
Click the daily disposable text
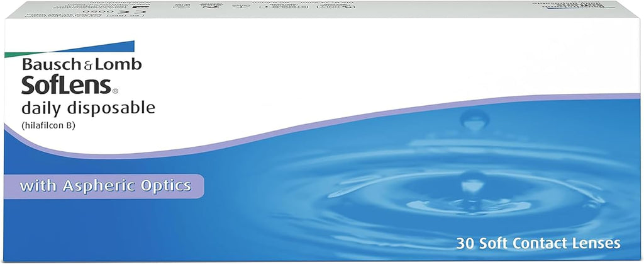[88, 108]
